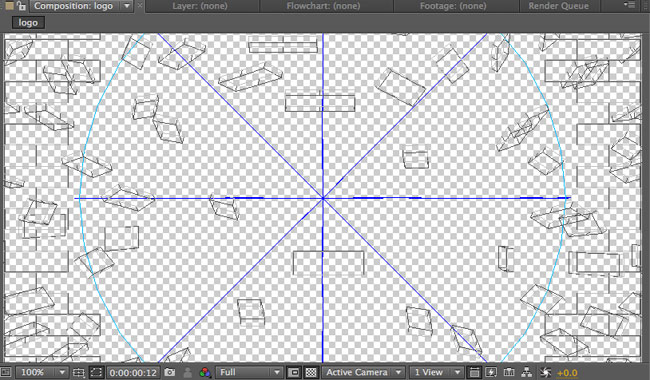Switch to the Flowchart (none) tab
Image resolution: width=650 pixels, height=380 pixels.
323,6
